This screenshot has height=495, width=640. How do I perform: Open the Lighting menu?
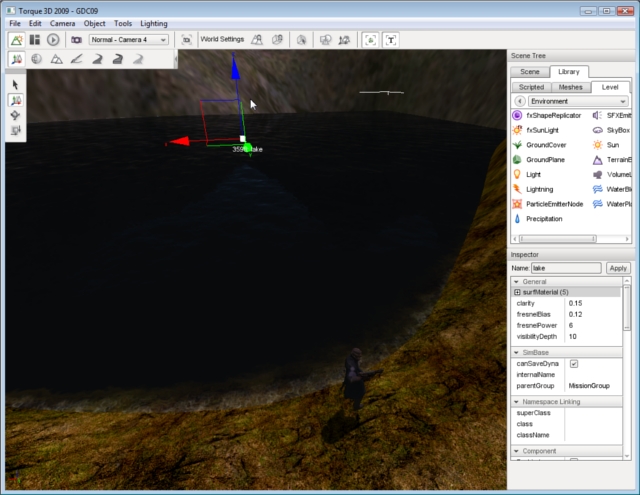tap(153, 22)
